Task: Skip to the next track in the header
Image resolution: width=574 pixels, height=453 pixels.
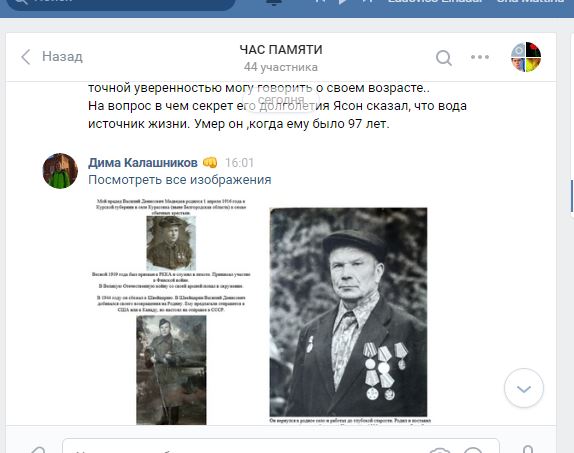Action: 367,2
